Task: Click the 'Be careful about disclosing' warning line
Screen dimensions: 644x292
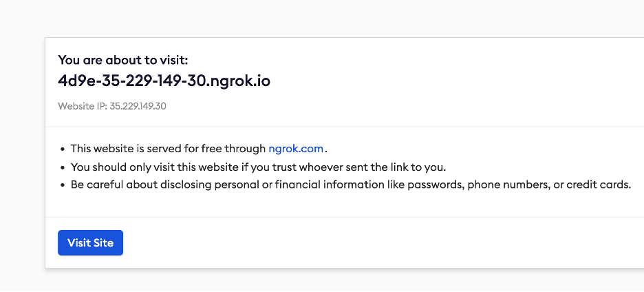Action: (x=351, y=185)
